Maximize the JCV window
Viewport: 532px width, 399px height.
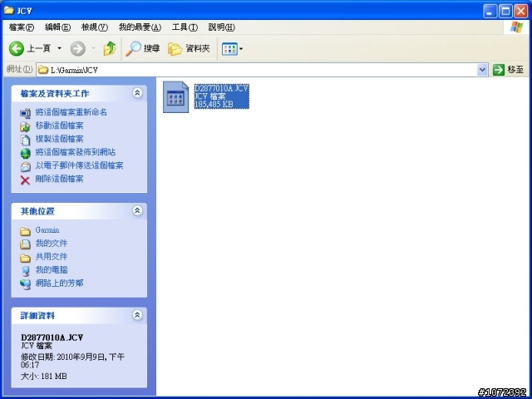tap(505, 12)
